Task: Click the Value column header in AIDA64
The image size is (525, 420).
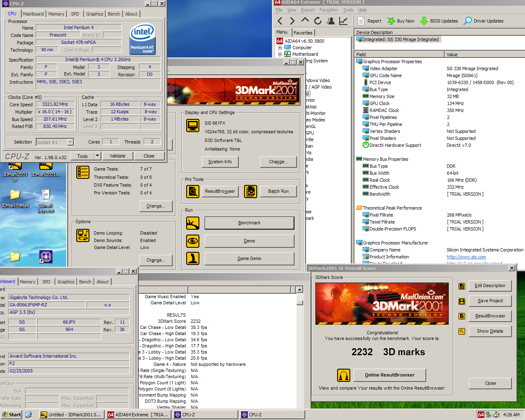Action: pyautogui.click(x=484, y=55)
